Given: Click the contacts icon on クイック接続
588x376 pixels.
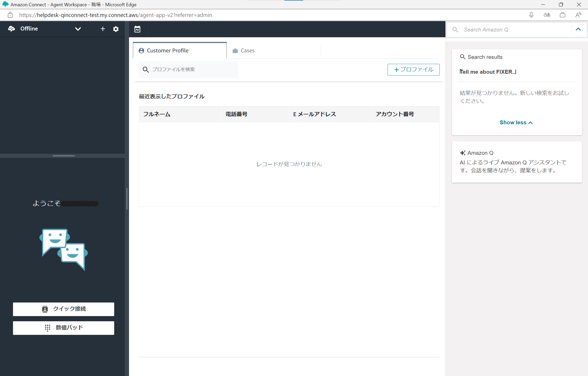Looking at the screenshot, I should coord(45,309).
